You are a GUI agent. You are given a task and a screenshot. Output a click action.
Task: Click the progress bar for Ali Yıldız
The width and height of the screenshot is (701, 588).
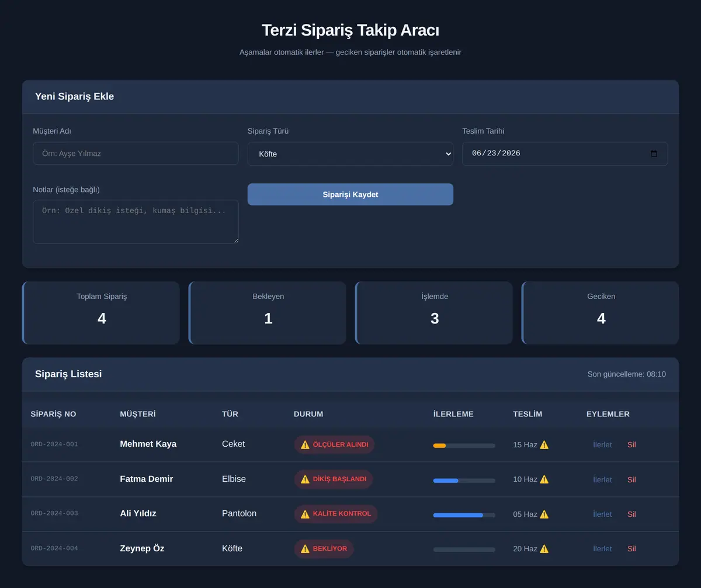pyautogui.click(x=464, y=515)
